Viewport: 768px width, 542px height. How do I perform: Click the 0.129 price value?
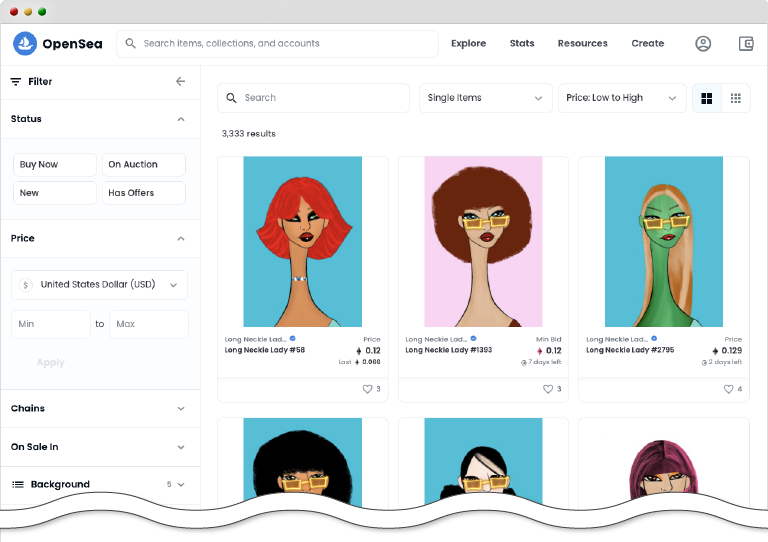click(731, 351)
